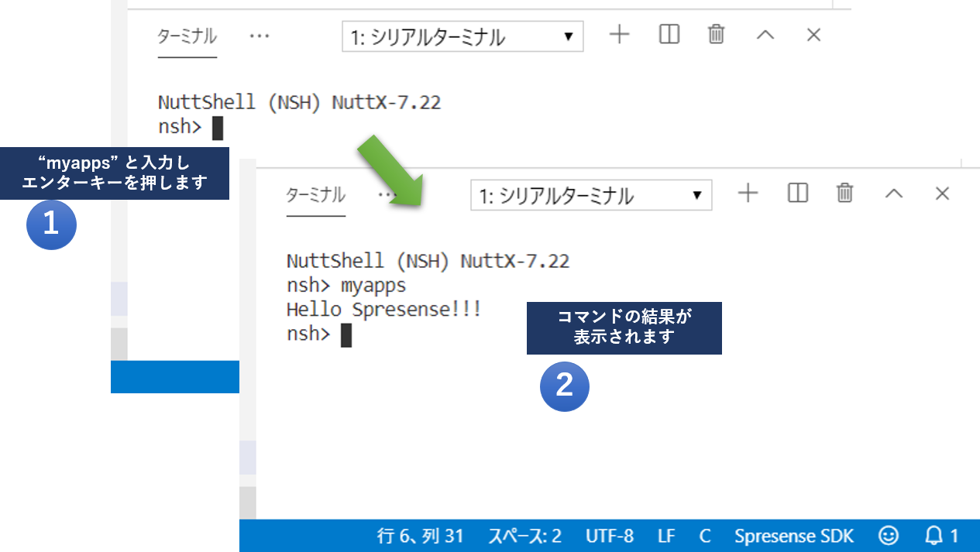This screenshot has width=980, height=552.
Task: Kill the lower terminal using the trash icon
Action: coord(844,194)
